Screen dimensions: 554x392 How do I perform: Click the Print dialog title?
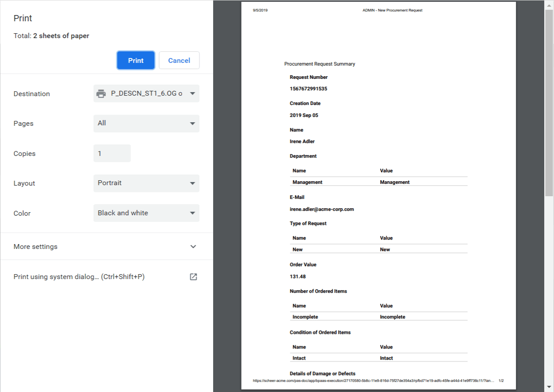pos(22,18)
